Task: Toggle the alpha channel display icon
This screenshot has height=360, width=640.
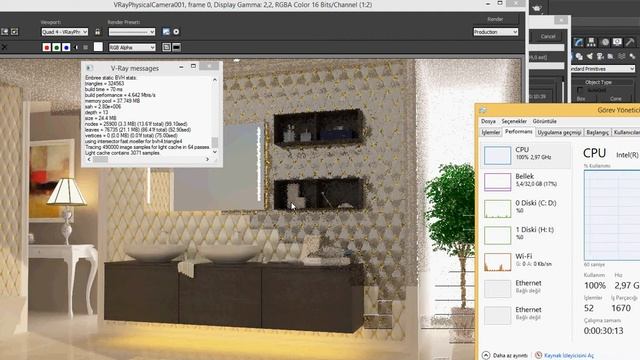Action: point(76,47)
